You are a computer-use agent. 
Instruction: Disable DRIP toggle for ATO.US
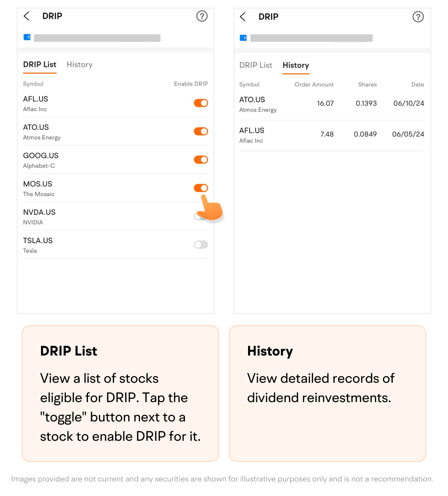pos(201,131)
